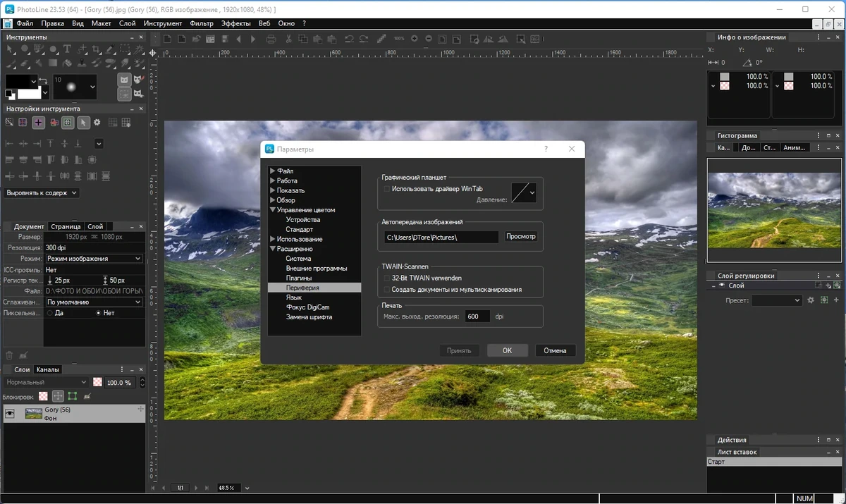The image size is (846, 504).
Task: Select the Crop tool
Action: pyautogui.click(x=96, y=49)
